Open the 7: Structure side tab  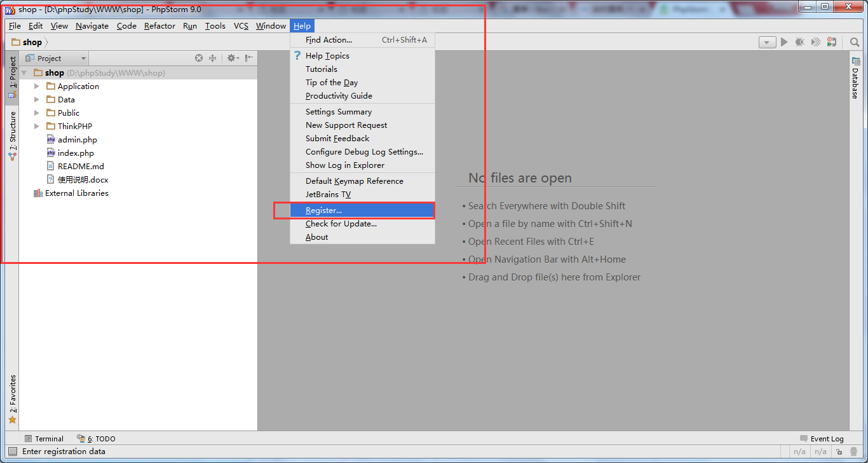point(12,135)
